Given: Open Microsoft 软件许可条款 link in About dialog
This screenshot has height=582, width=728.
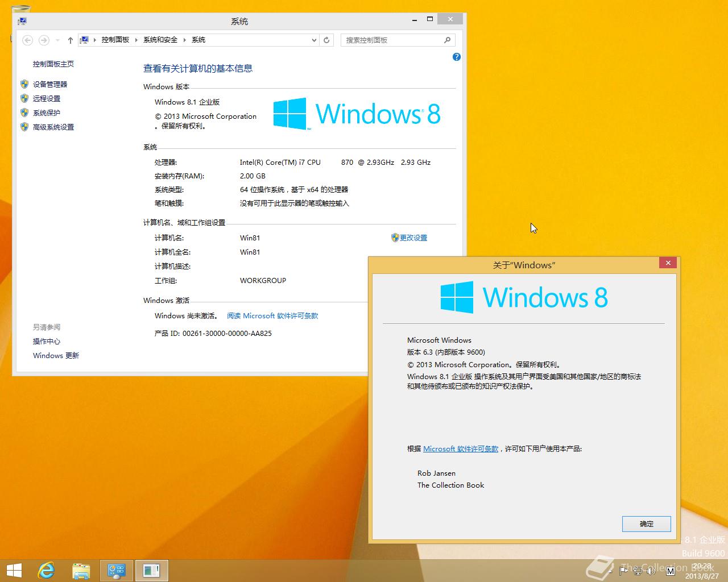Looking at the screenshot, I should pyautogui.click(x=461, y=448).
